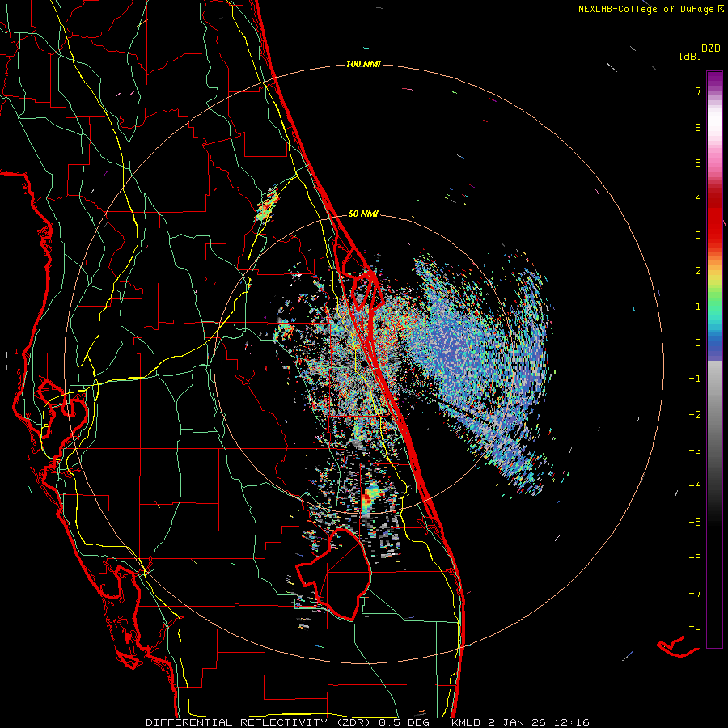Screen dimensions: 728x728
Task: Click the 2 value on the scale
Action: point(698,271)
